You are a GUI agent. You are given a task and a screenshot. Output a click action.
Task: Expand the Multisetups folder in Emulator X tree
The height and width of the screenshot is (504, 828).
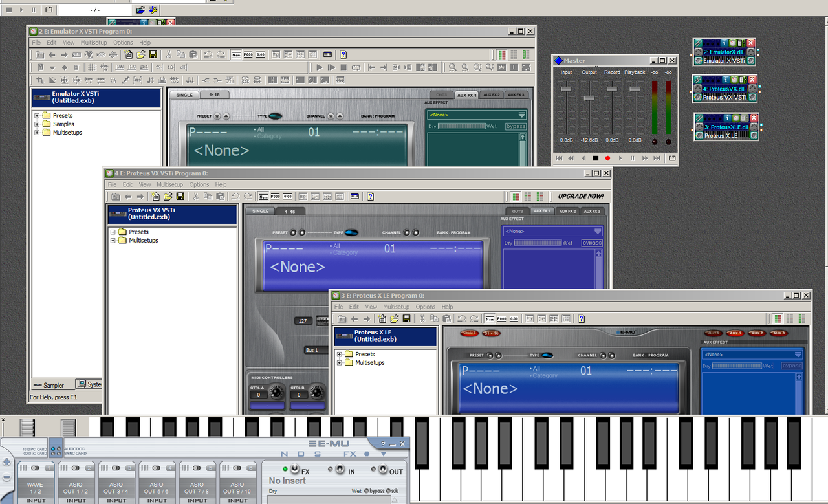point(37,133)
